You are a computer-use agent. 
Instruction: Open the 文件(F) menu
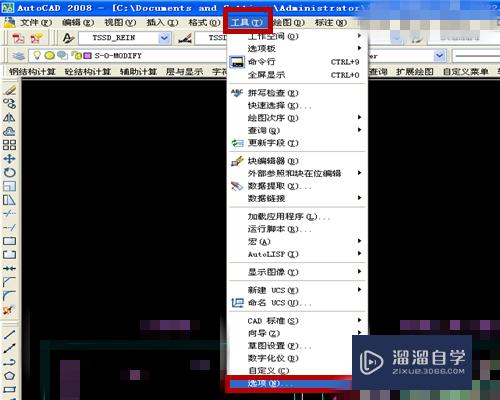[36, 22]
